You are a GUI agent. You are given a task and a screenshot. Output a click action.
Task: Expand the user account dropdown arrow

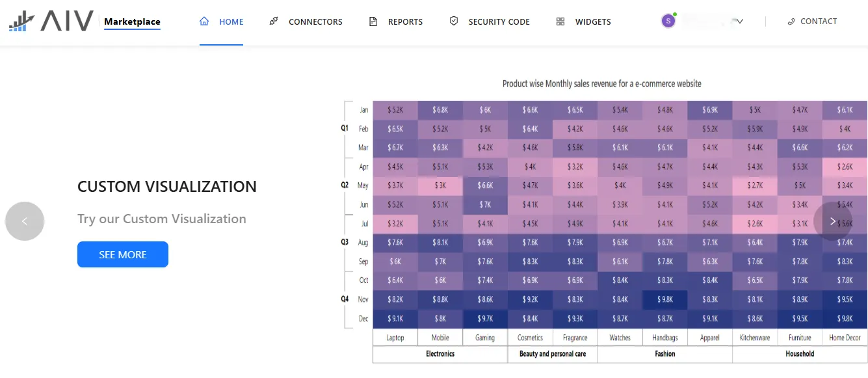[739, 21]
